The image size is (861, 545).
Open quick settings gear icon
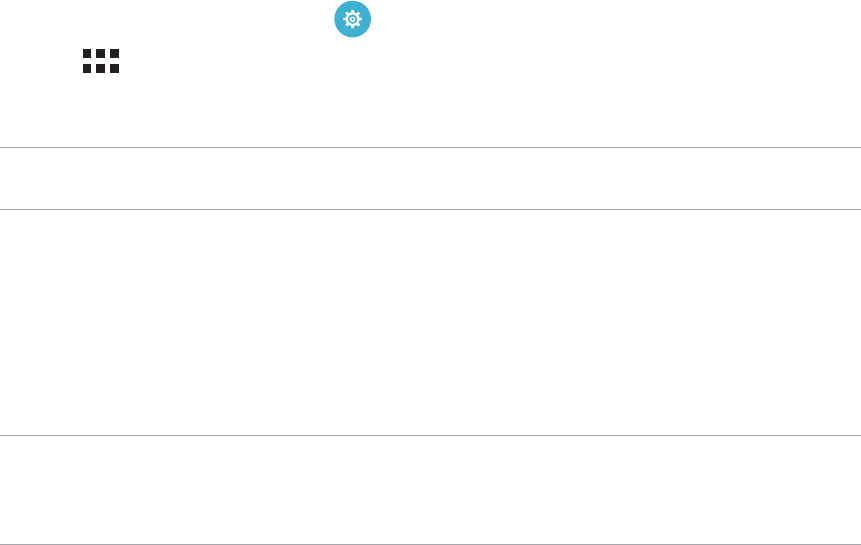[352, 19]
